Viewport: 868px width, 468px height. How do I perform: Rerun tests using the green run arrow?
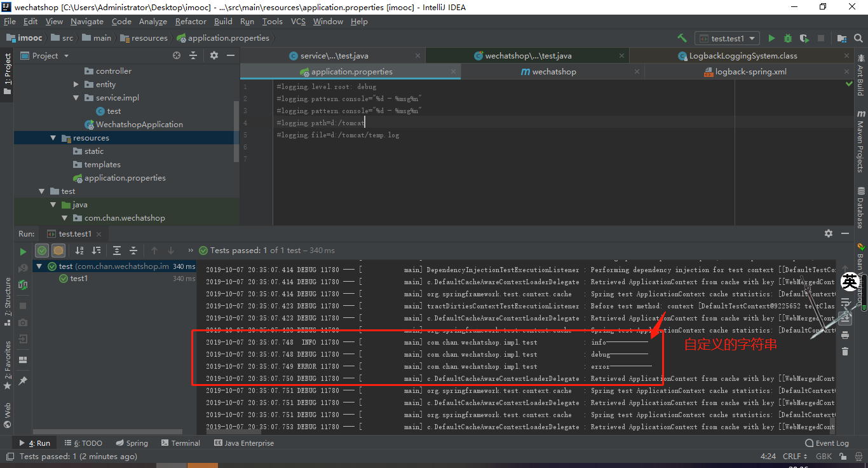click(24, 251)
